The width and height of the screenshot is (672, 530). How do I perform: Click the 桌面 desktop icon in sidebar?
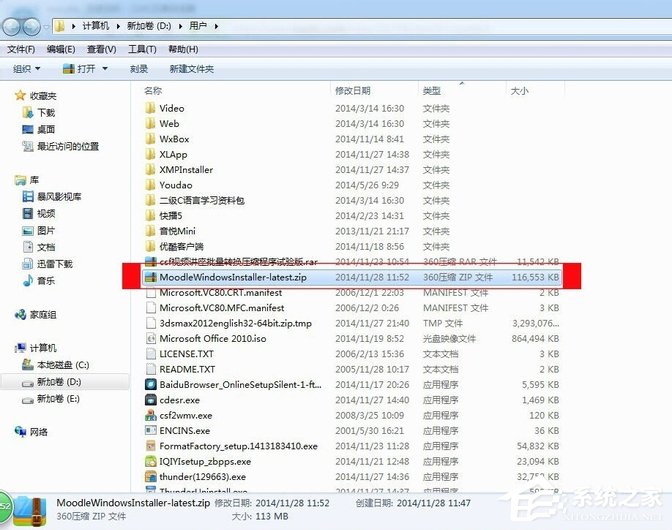27,129
